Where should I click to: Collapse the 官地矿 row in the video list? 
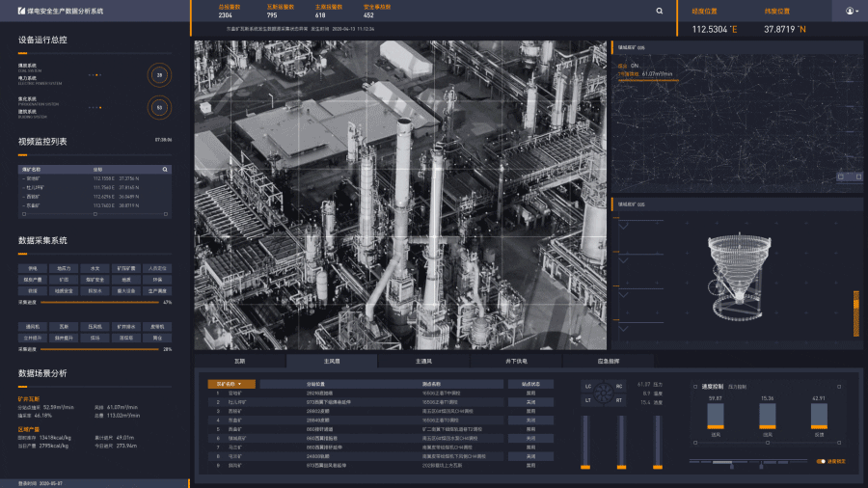click(x=23, y=178)
